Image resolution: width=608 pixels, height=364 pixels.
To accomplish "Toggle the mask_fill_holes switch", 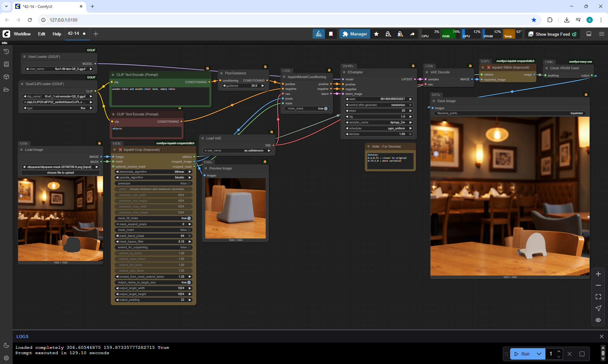I will click(189, 218).
